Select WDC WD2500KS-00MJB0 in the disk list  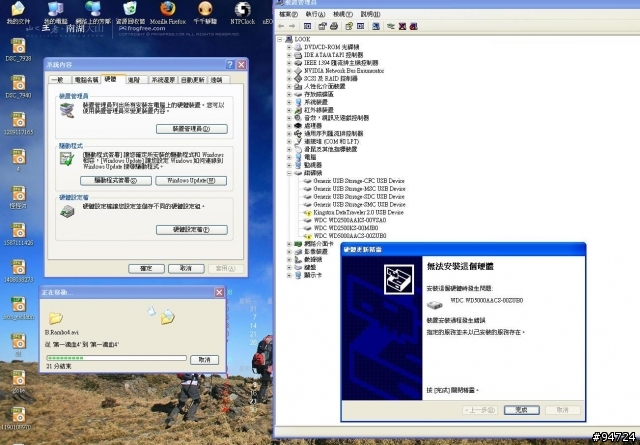(x=346, y=228)
